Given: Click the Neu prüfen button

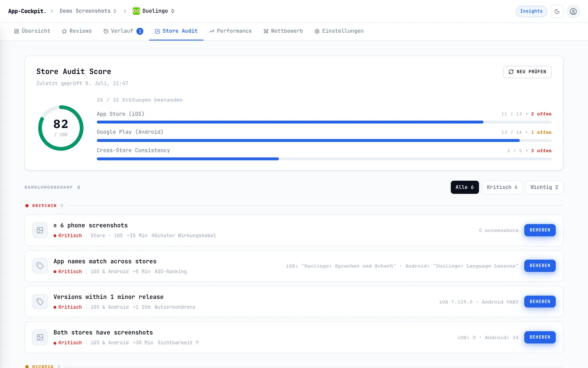Looking at the screenshot, I should (527, 72).
